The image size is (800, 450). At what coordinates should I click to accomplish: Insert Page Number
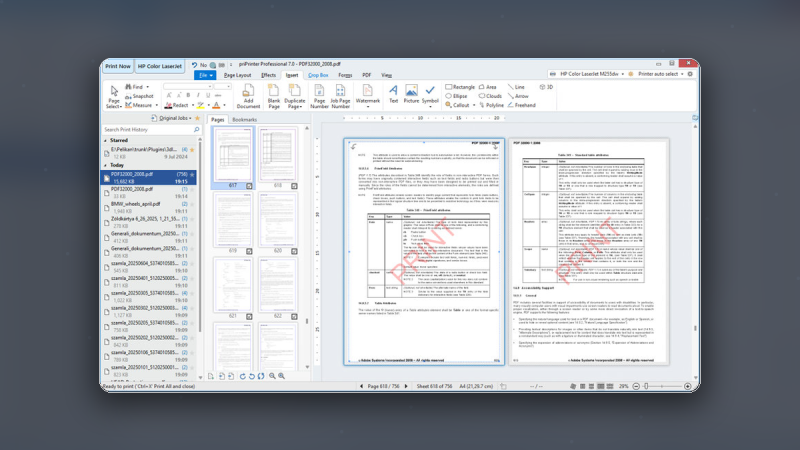319,96
